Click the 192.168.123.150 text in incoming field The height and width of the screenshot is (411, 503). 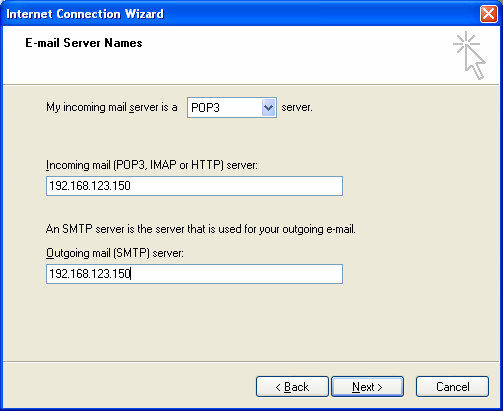90,186
